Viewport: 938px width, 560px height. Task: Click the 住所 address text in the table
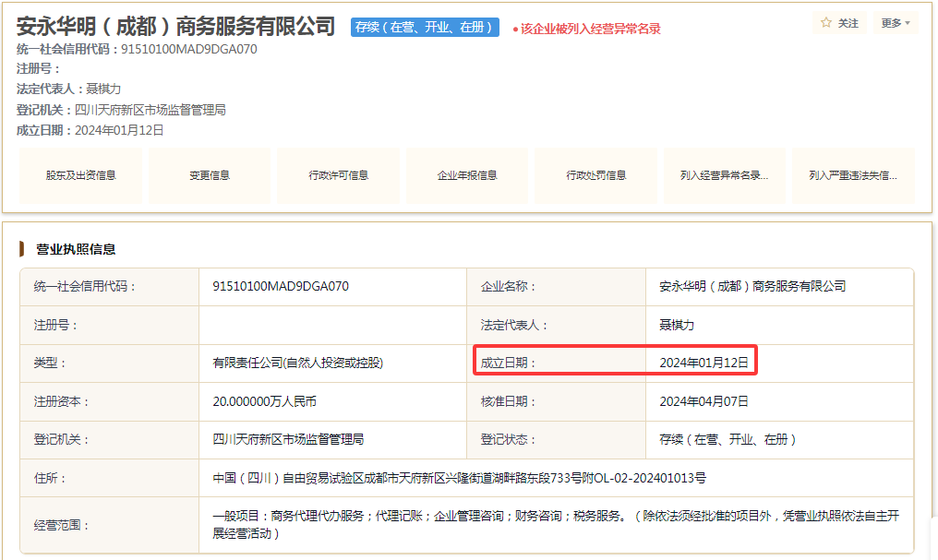pos(459,478)
